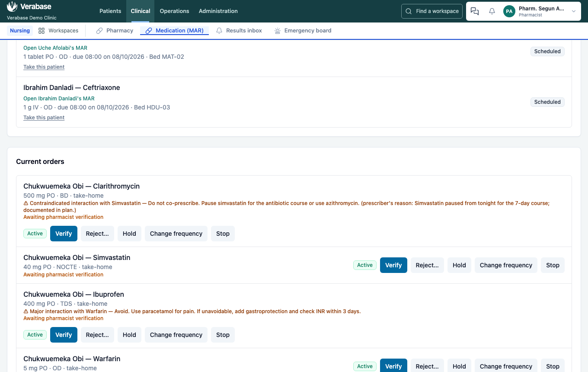Reject the Clarithromycin order
The image size is (588, 372).
pos(97,234)
